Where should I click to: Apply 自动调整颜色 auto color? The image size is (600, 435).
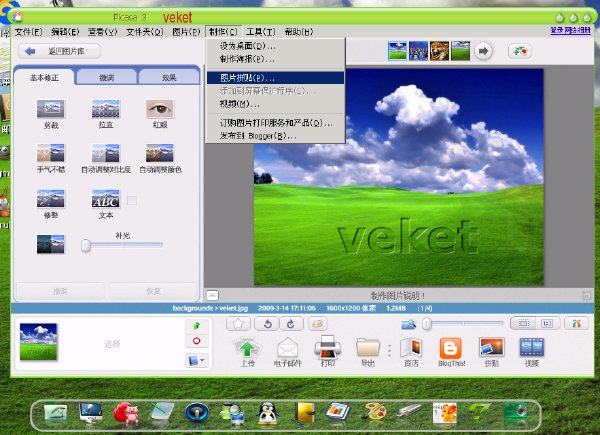tap(160, 153)
